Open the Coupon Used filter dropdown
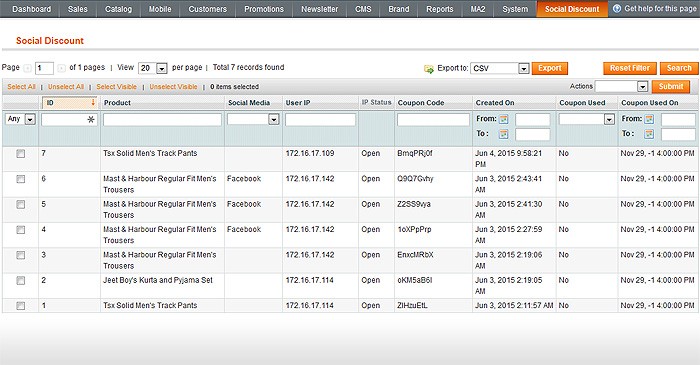The height and width of the screenshot is (365, 700). point(587,119)
